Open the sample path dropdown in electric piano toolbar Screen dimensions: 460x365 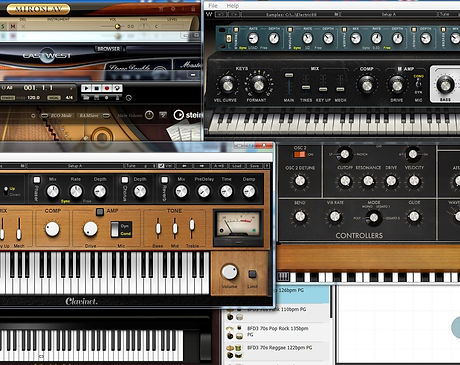[x=291, y=14]
